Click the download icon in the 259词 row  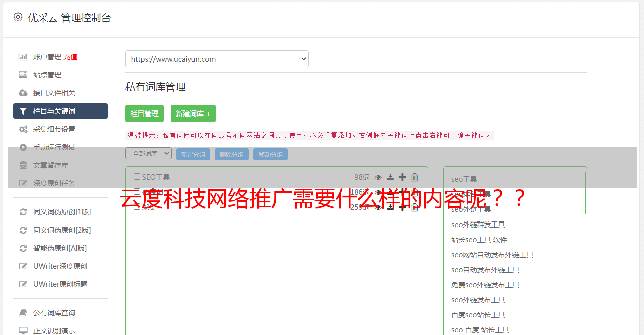pos(390,207)
